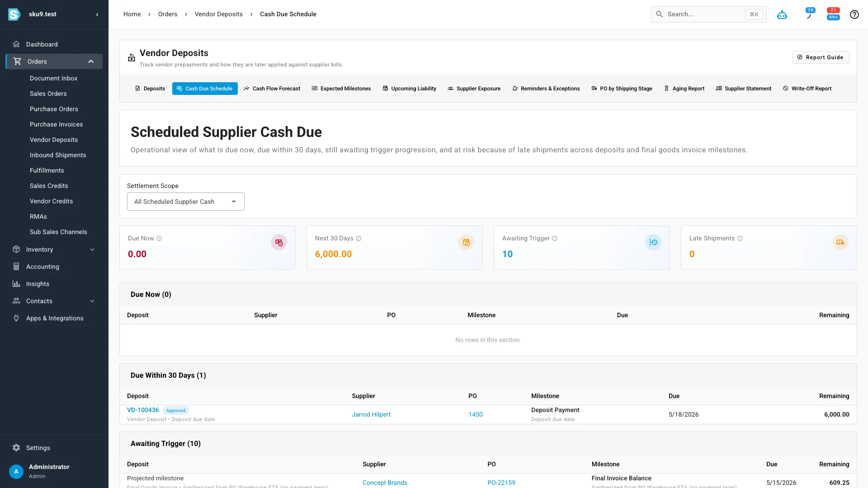Screen dimensions: 868x488
Task: Open Upcoming Liability tab
Action: point(409,89)
